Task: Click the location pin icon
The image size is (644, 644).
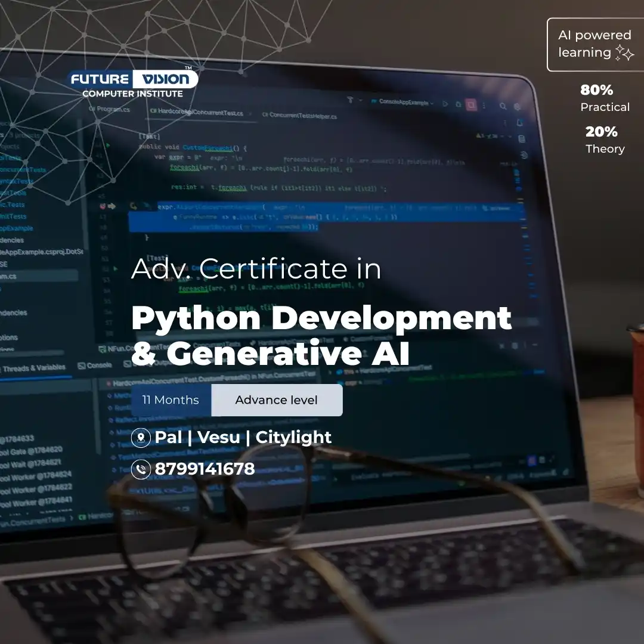Action: point(141,438)
